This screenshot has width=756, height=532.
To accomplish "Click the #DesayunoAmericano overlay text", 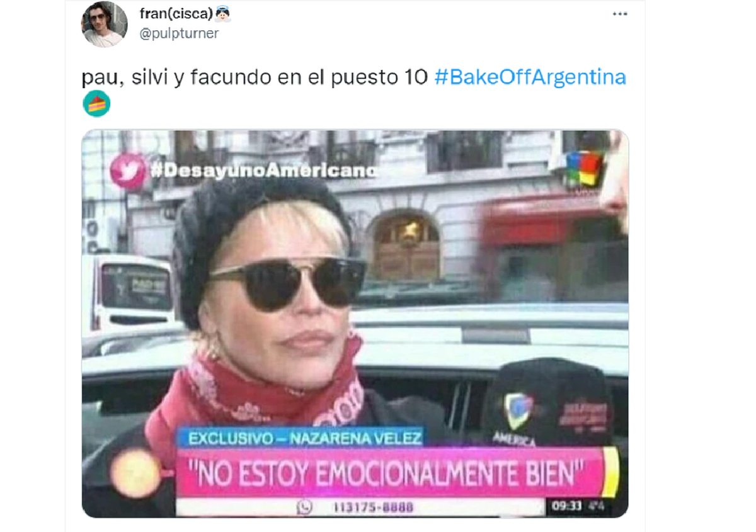I will [x=264, y=170].
